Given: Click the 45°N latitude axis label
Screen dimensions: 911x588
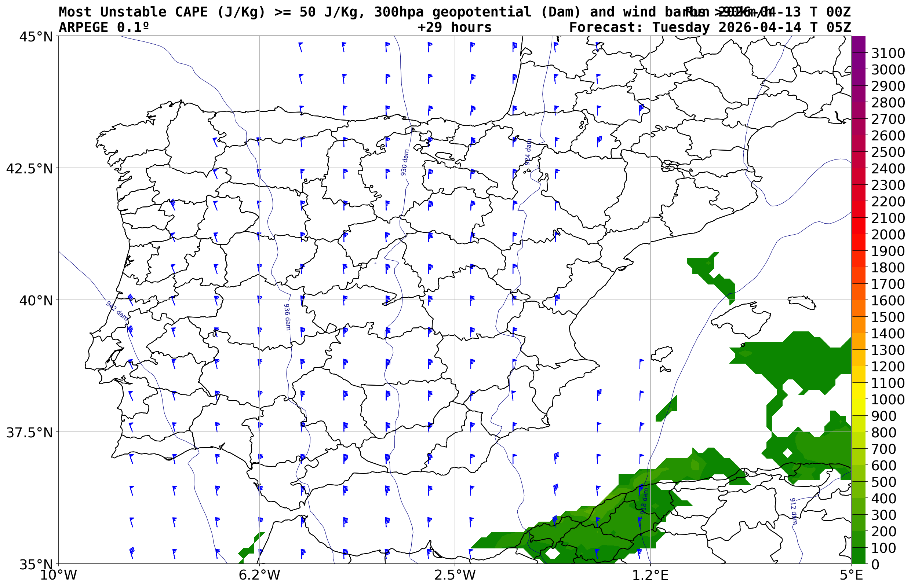Looking at the screenshot, I should 36,37.
